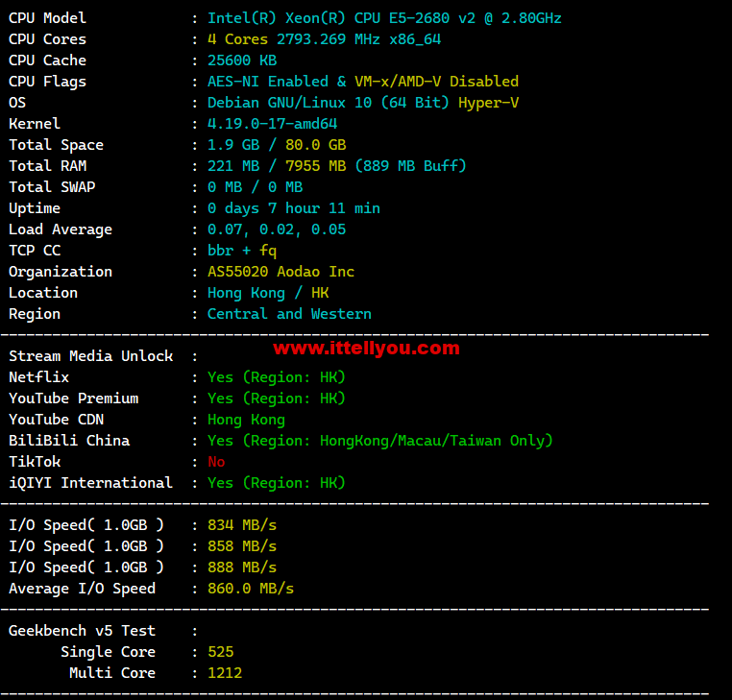732x700 pixels.
Task: Click iQIYI International 'Yes (Region: HK)' result
Action: pyautogui.click(x=277, y=483)
